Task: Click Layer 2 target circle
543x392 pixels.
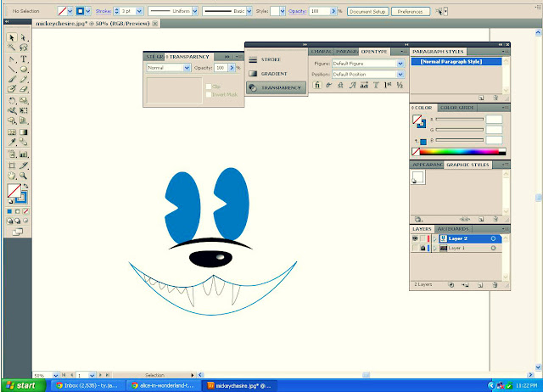Action: tap(493, 238)
